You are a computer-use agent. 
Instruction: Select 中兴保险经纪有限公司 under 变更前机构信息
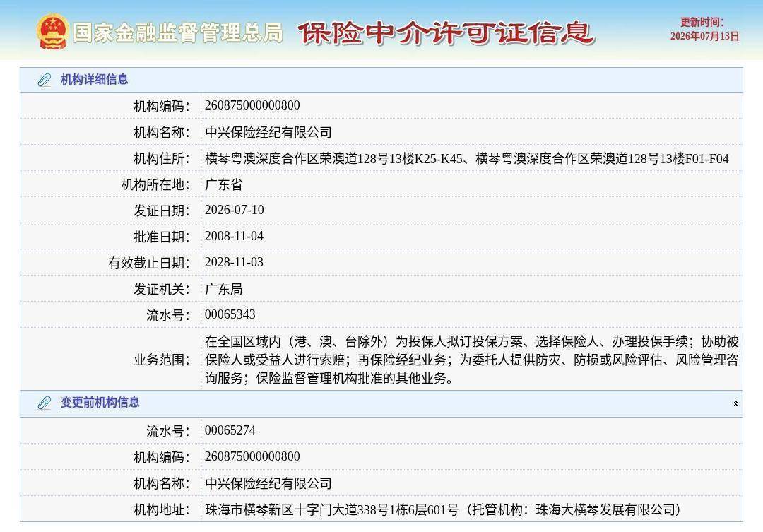tap(268, 483)
